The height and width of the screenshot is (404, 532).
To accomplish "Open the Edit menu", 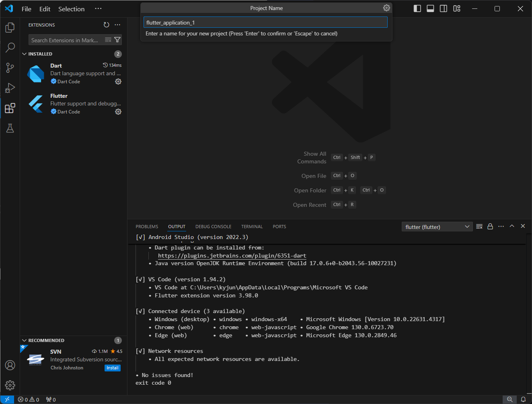I will [45, 9].
